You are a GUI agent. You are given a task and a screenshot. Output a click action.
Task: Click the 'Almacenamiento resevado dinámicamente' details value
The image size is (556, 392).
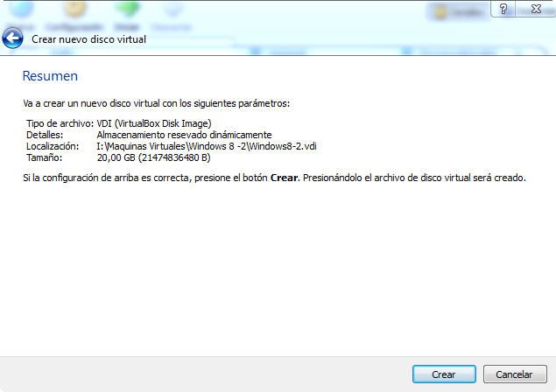[x=185, y=135]
